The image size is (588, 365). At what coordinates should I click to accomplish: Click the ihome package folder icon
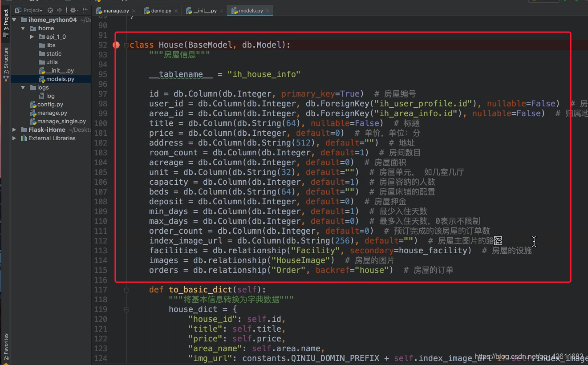click(32, 28)
